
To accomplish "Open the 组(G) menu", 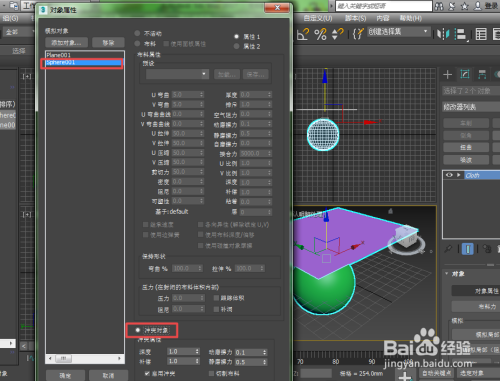I will pos(11,18).
